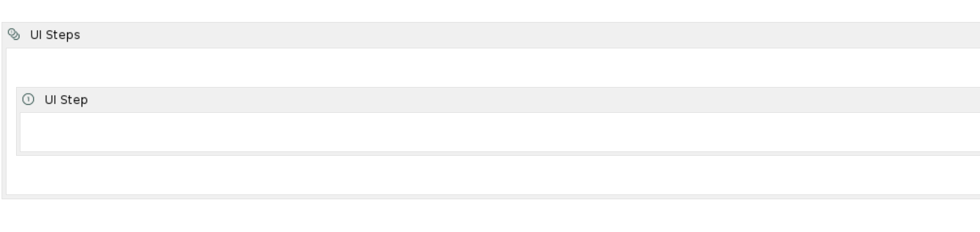This screenshot has height=232, width=980.
Task: Click the blank area below the UI Step panel
Action: pyautogui.click(x=493, y=175)
